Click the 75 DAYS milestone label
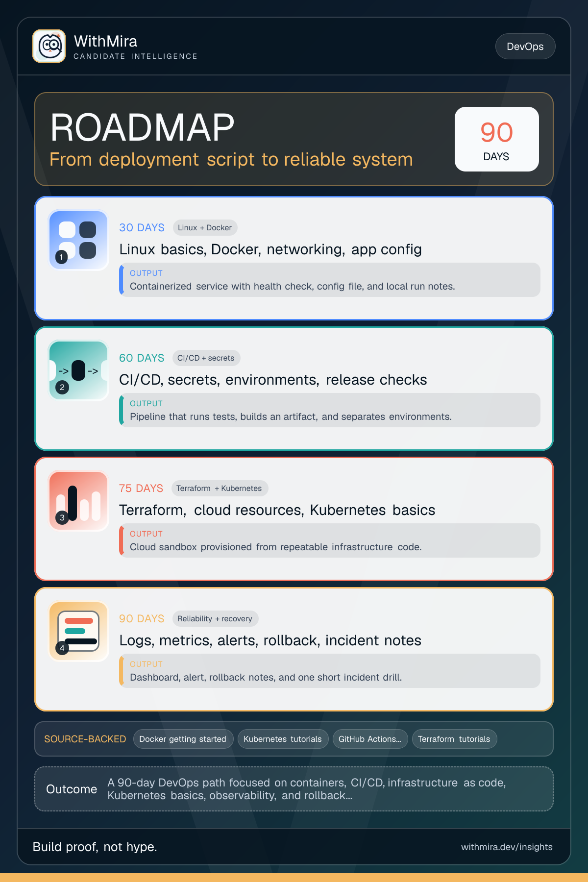 click(x=141, y=489)
